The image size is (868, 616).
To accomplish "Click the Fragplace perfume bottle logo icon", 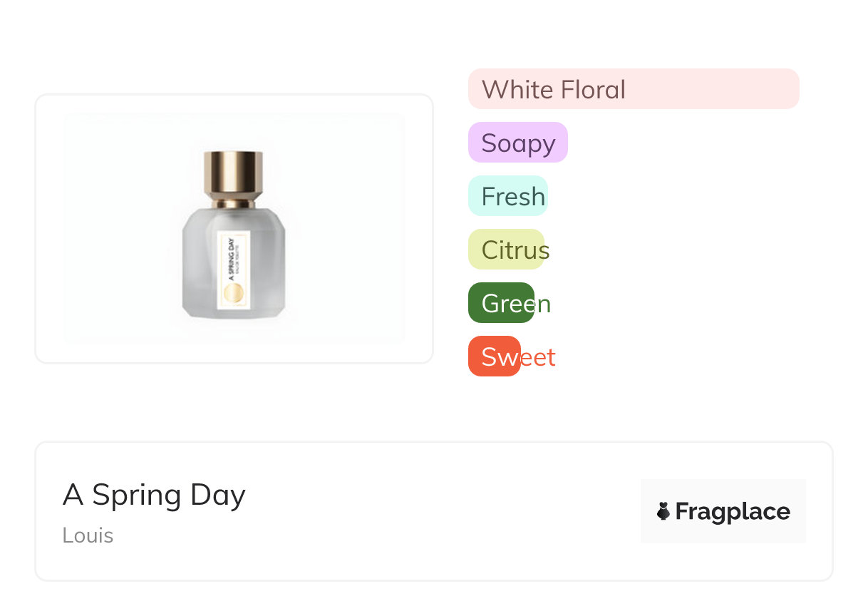I will point(663,511).
